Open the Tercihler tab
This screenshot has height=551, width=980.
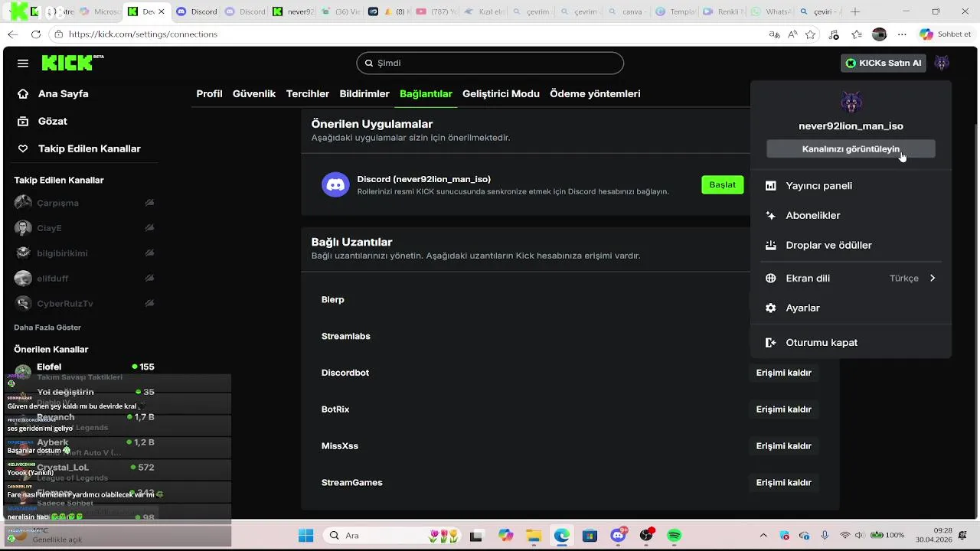pyautogui.click(x=308, y=93)
